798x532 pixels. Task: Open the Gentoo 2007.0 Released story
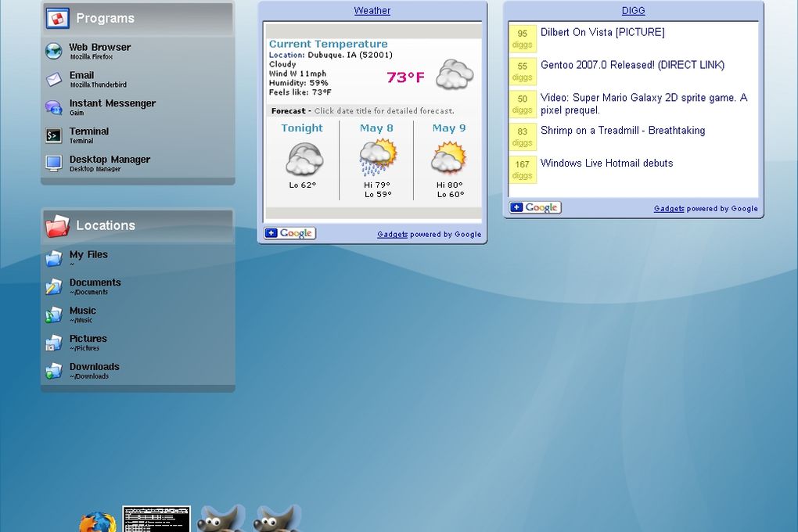tap(633, 65)
